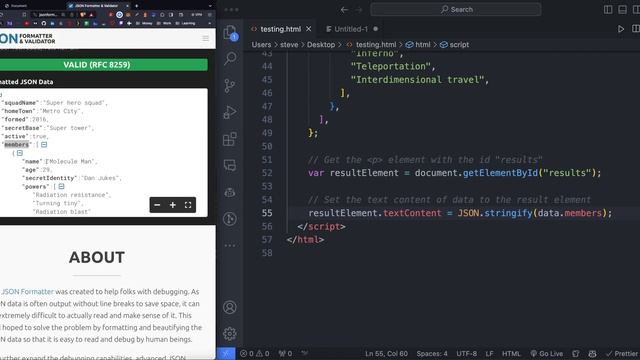Split the editor to the right

click(636, 29)
